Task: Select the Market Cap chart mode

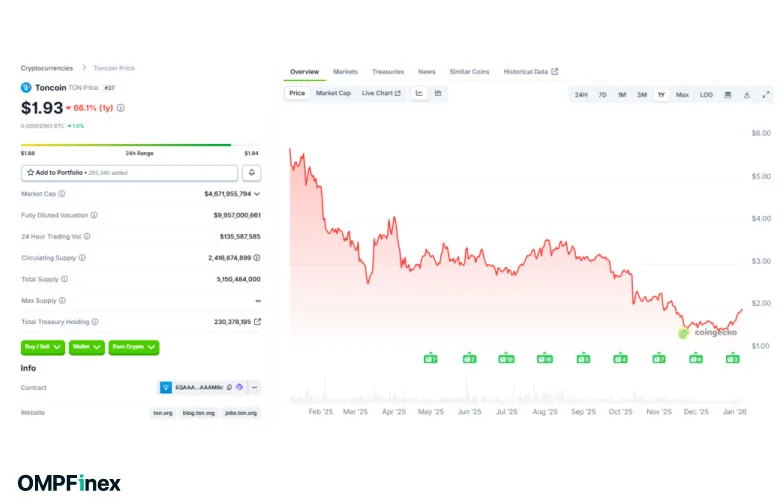Action: pyautogui.click(x=333, y=93)
